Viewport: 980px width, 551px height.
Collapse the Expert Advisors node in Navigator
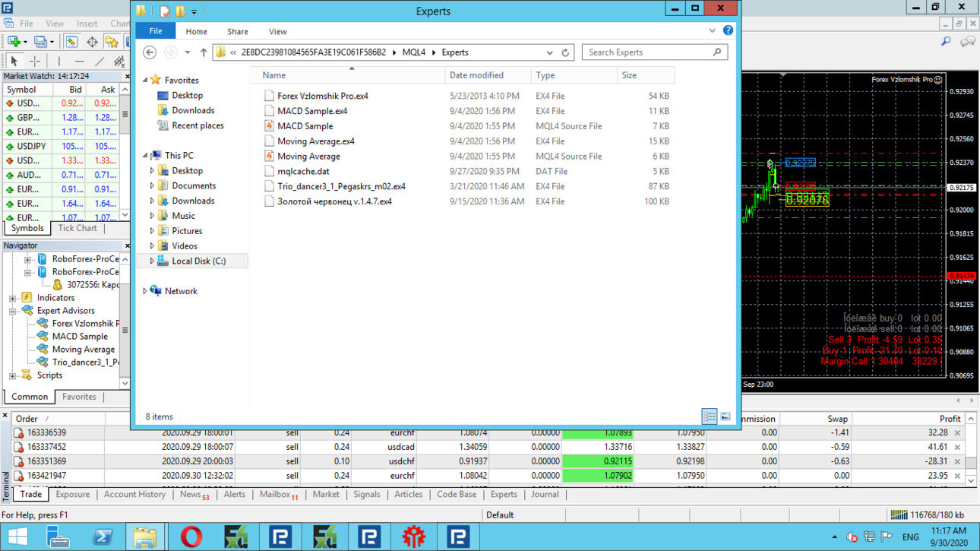(13, 311)
